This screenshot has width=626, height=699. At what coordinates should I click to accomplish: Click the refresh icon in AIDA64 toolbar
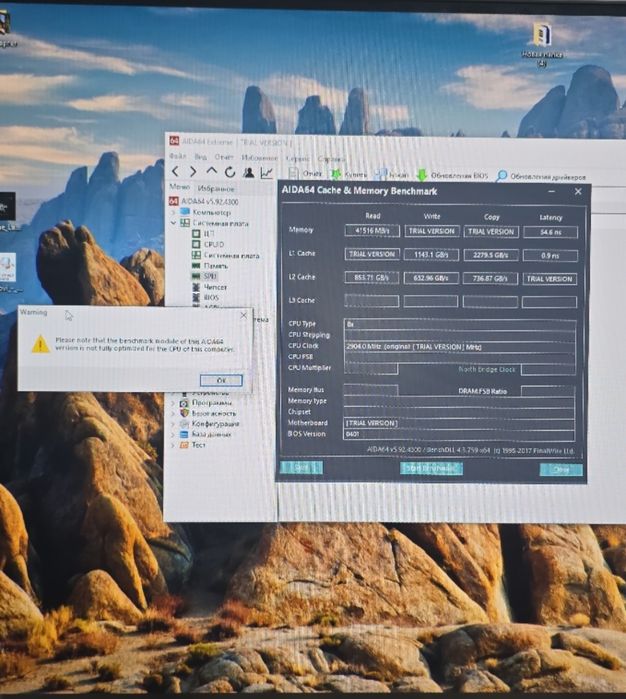pos(230,172)
